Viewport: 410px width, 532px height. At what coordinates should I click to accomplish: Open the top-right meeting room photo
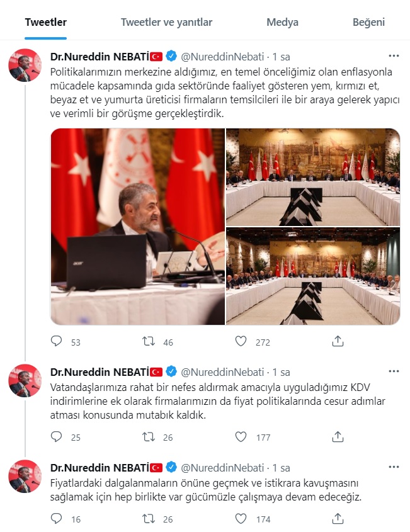[x=313, y=177]
